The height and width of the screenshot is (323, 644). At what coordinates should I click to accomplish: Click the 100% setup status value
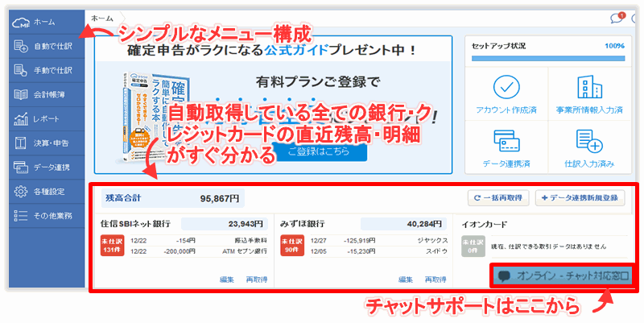[x=615, y=46]
